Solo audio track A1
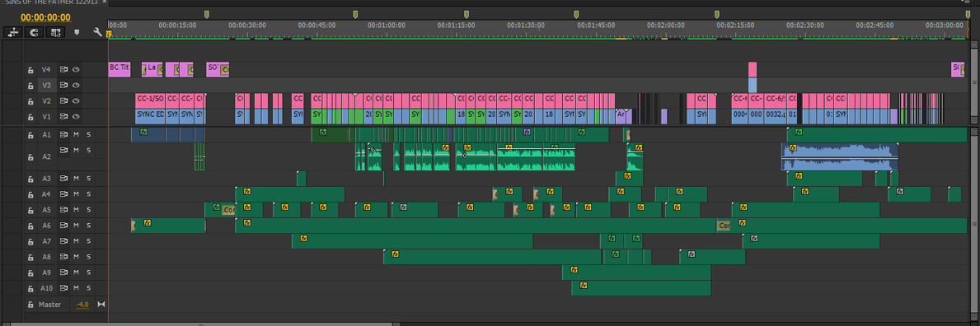 pos(89,134)
